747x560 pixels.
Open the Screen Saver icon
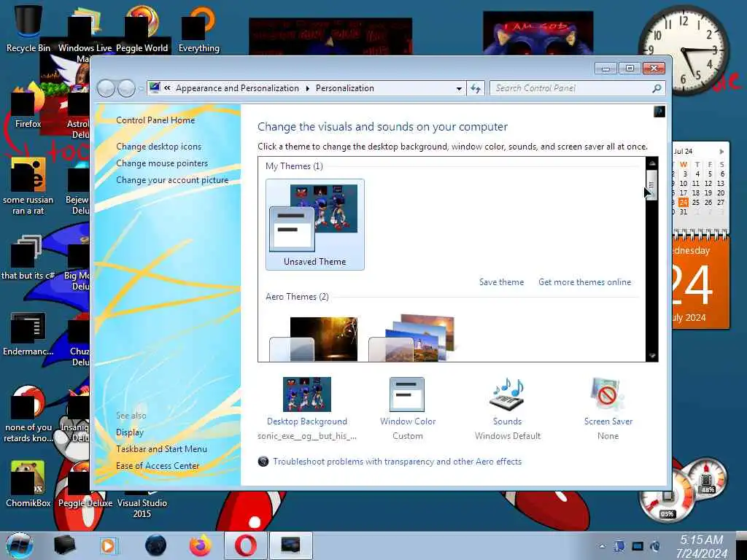coord(607,394)
